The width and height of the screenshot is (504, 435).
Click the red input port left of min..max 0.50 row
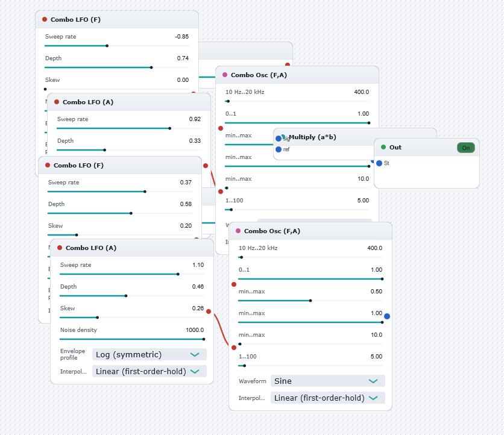[234, 284]
